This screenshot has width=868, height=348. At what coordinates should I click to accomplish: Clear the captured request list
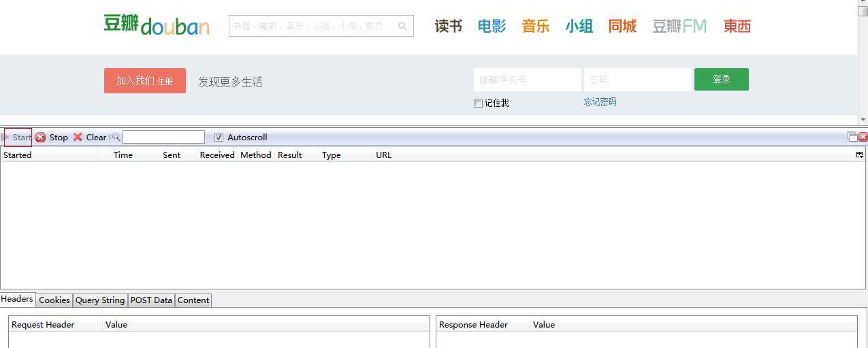[x=90, y=137]
